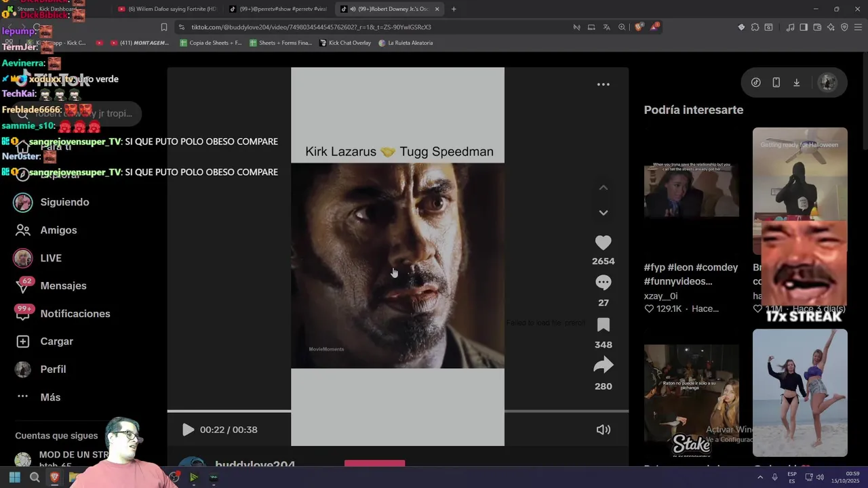Open browser hamburger menu
This screenshot has height=488, width=868.
point(858,27)
